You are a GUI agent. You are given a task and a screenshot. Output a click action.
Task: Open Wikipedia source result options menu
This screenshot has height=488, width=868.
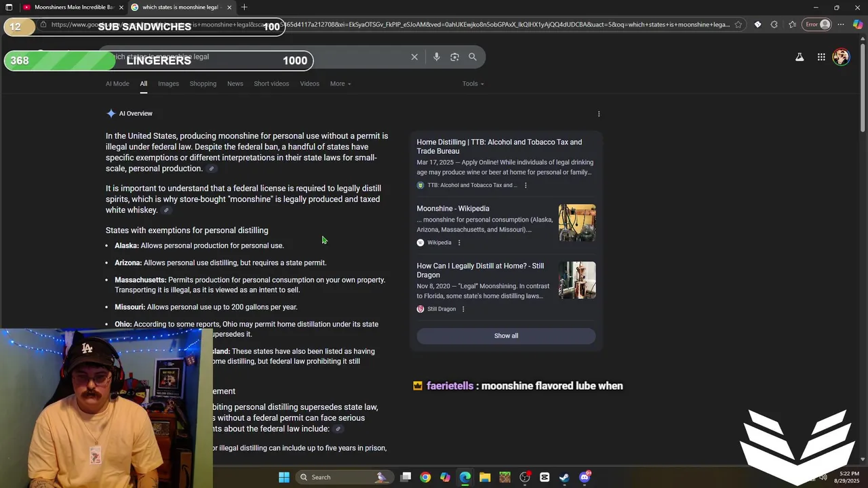point(459,243)
